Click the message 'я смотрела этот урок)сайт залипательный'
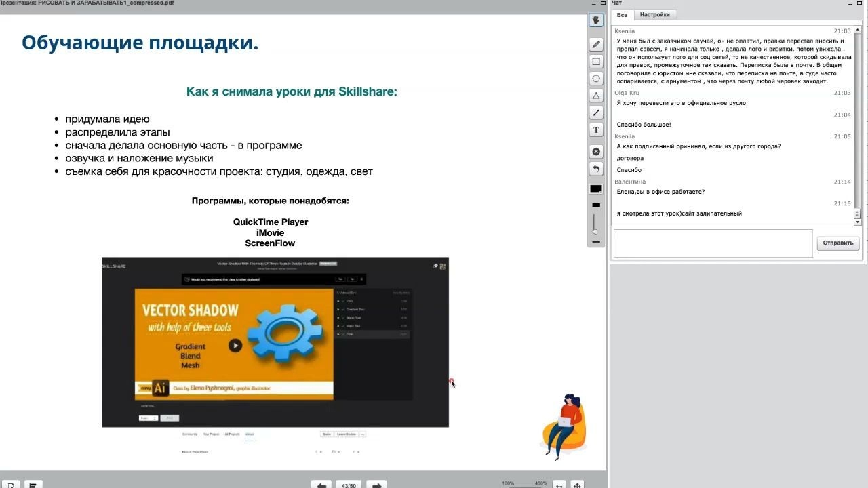Viewport: 868px width, 488px height. [x=679, y=213]
